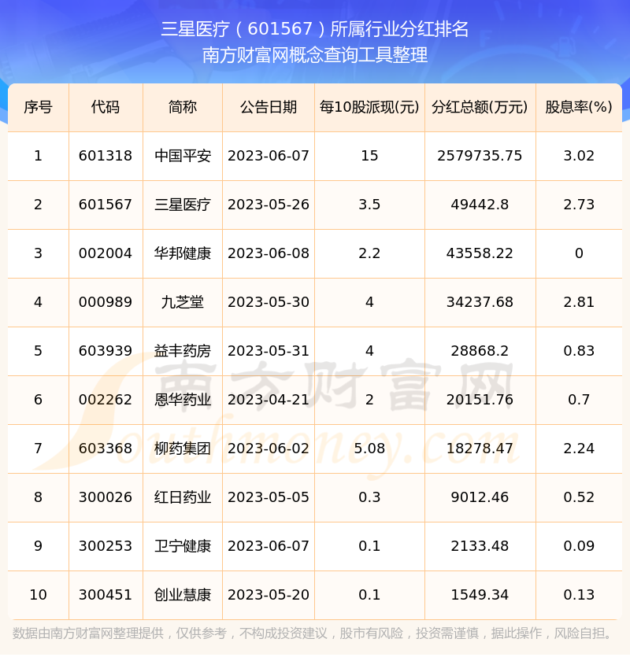Click total dividend 20151.76
Image resolution: width=630 pixels, height=672 pixels.
point(480,401)
